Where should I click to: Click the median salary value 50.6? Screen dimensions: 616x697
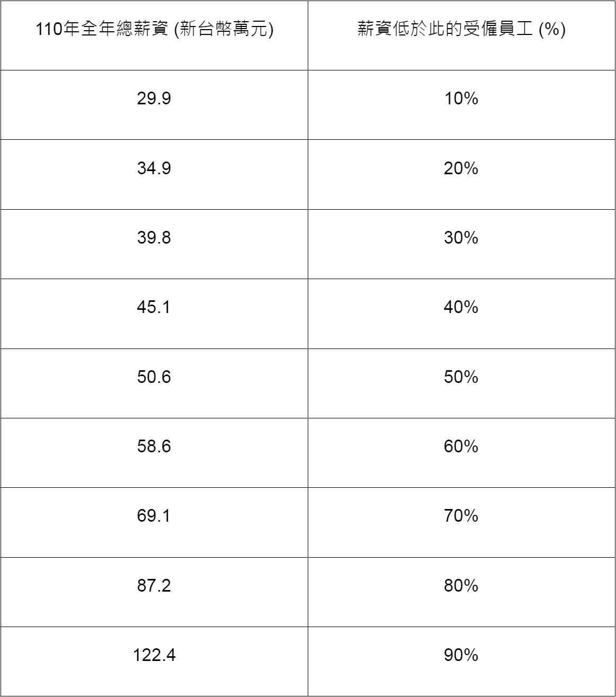[x=154, y=383]
